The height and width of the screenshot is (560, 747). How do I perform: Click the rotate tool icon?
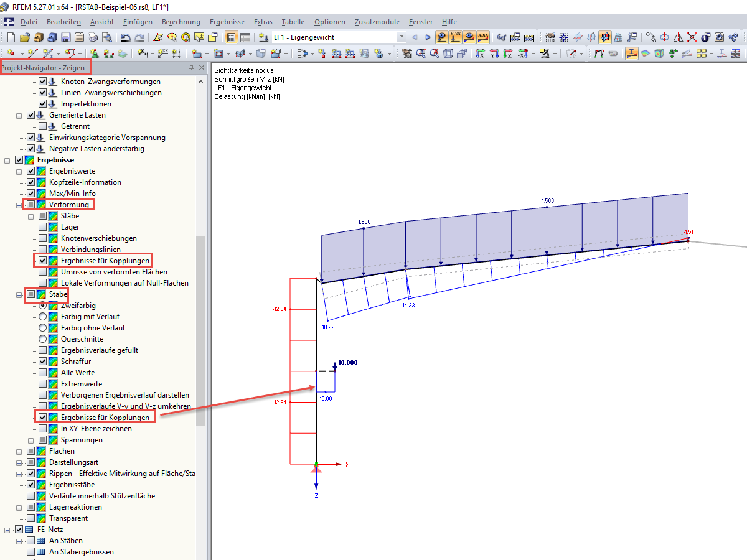point(664,37)
